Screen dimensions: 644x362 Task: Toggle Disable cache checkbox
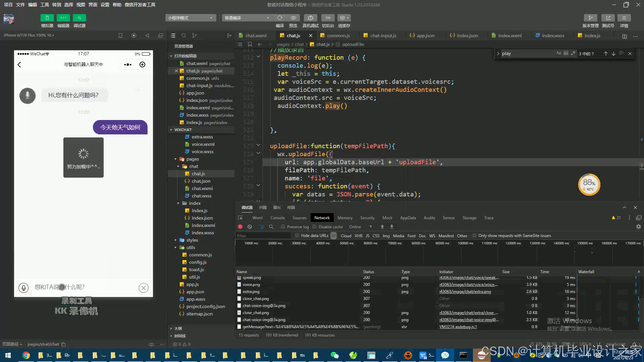point(315,227)
